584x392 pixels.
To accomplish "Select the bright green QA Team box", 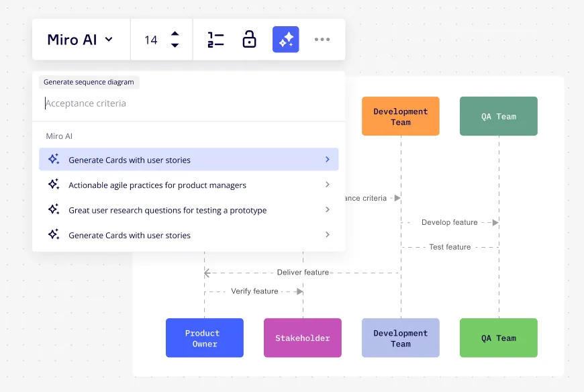I will [x=498, y=338].
